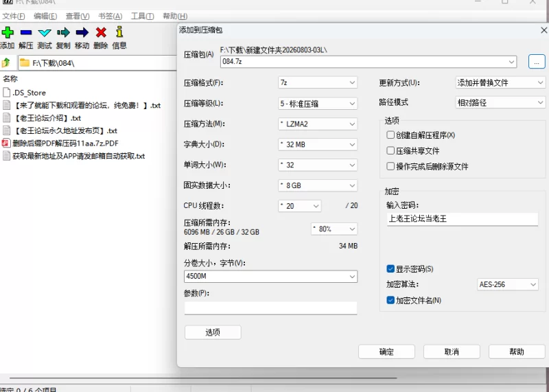Screen dimensions: 549x392
Task: Click the green Add (添加) toolbar icon
Action: pos(8,32)
